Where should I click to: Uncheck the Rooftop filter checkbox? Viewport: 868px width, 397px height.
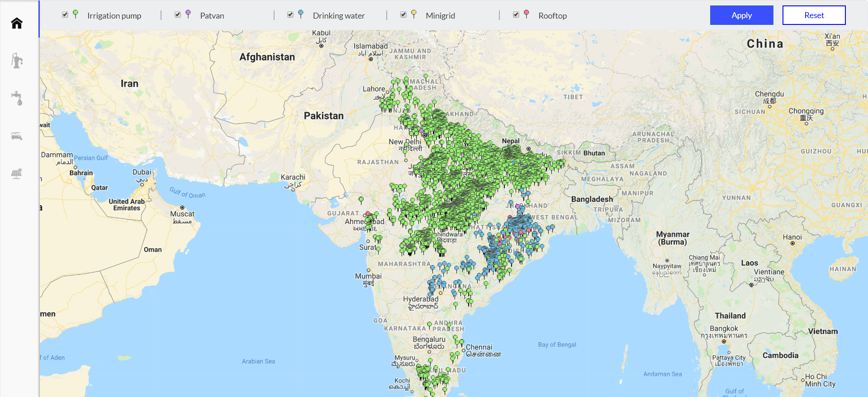point(516,14)
